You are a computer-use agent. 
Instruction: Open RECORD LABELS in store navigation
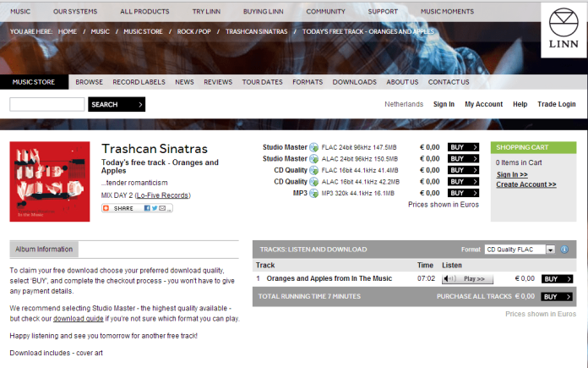tap(139, 82)
